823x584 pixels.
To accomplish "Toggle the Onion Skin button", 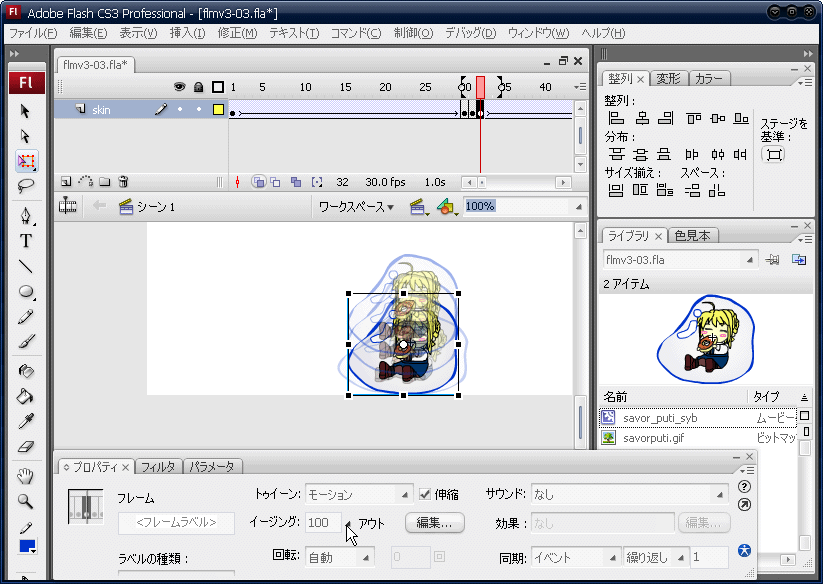I will (258, 182).
